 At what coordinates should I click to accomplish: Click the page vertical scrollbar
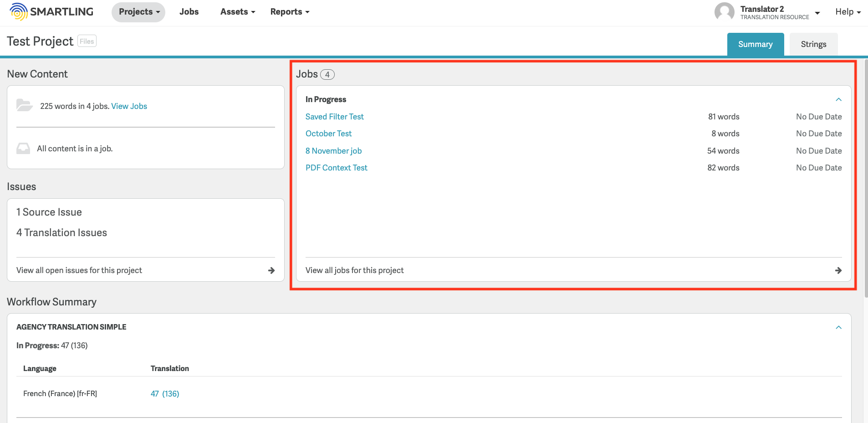tap(866, 178)
